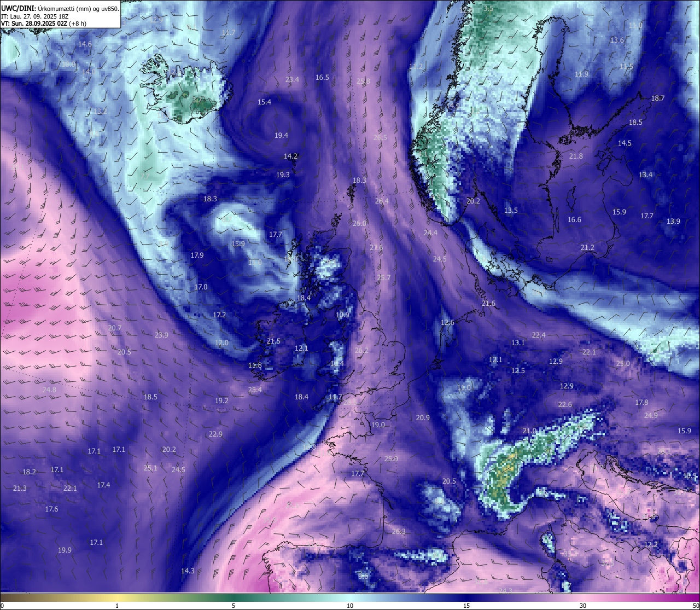This screenshot has width=700, height=610.
Task: Click the map value 17.0
Action: 201,287
